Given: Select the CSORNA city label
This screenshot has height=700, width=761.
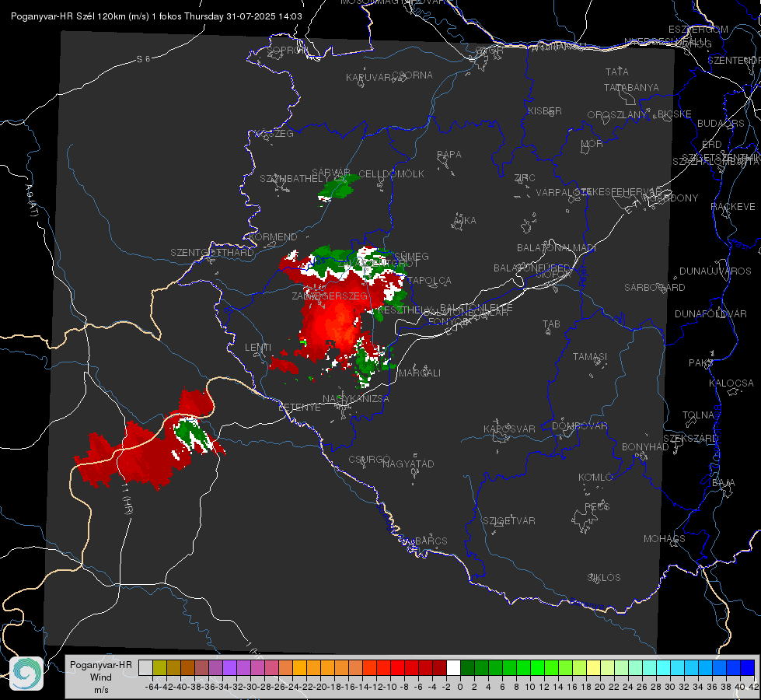Looking at the screenshot, I should coord(413,75).
